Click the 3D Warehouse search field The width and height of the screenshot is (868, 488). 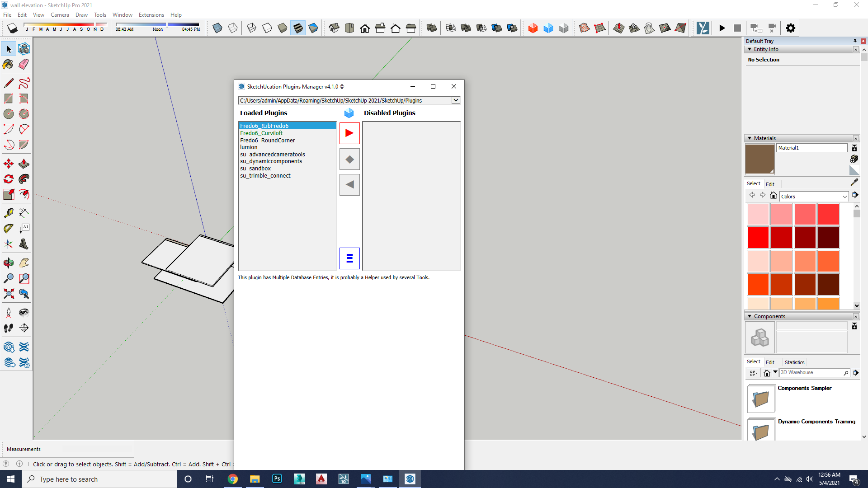pos(810,373)
